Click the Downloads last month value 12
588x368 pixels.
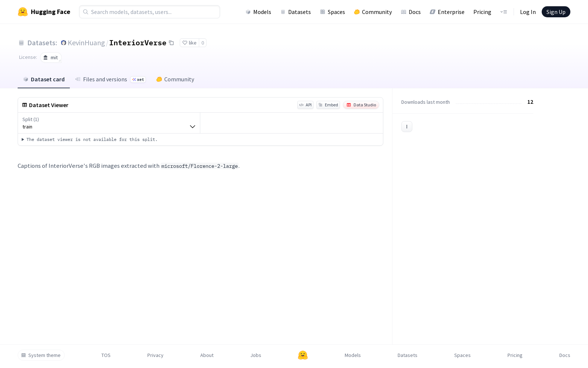pos(530,102)
